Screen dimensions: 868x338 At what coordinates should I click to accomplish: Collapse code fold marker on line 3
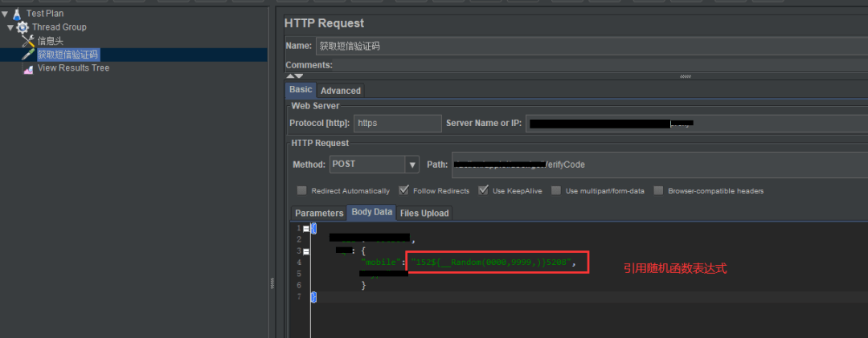pos(305,251)
